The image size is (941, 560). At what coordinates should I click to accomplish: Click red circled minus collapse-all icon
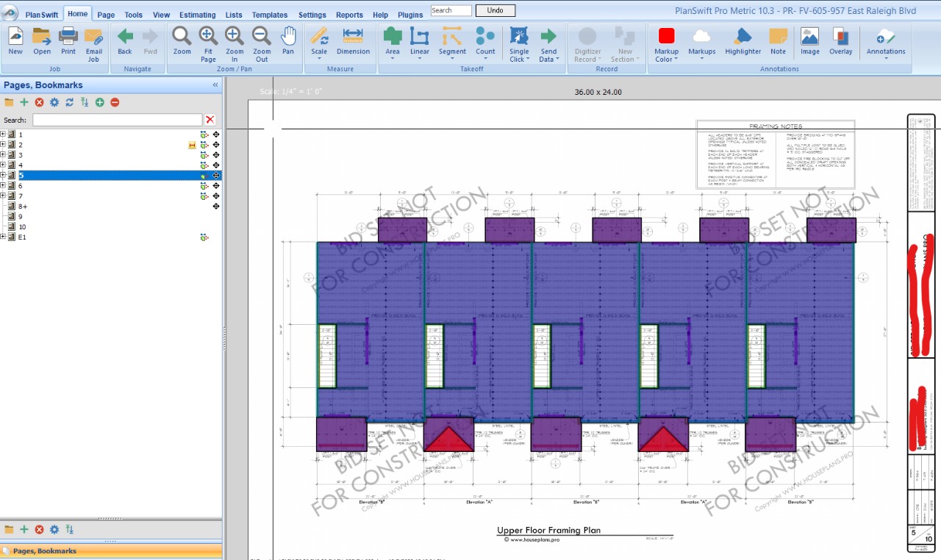(115, 102)
